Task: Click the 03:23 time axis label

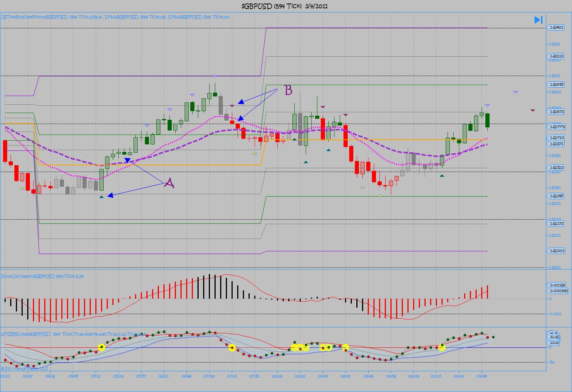Action: (x=6, y=376)
